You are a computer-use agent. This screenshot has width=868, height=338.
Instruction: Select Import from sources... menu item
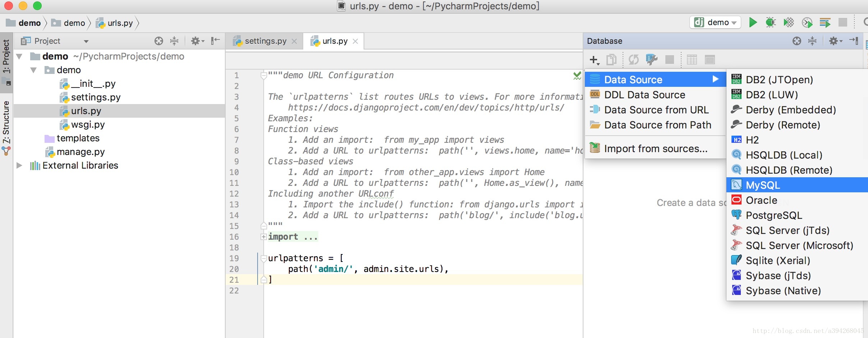tap(655, 149)
